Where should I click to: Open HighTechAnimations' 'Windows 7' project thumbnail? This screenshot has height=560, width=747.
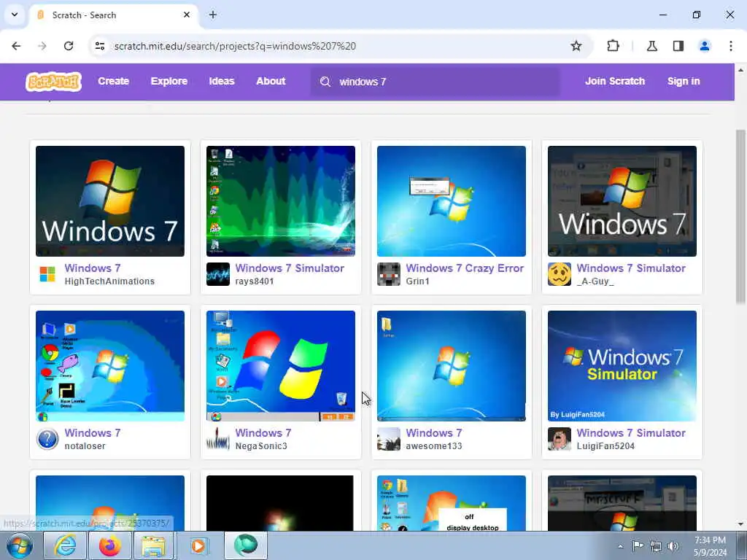coord(110,201)
